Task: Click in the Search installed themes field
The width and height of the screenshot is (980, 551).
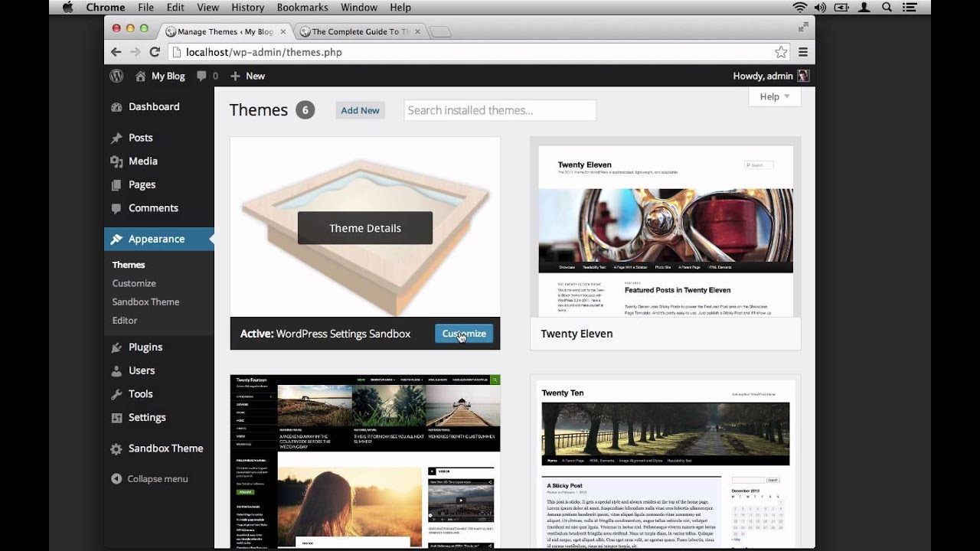Action: click(500, 110)
